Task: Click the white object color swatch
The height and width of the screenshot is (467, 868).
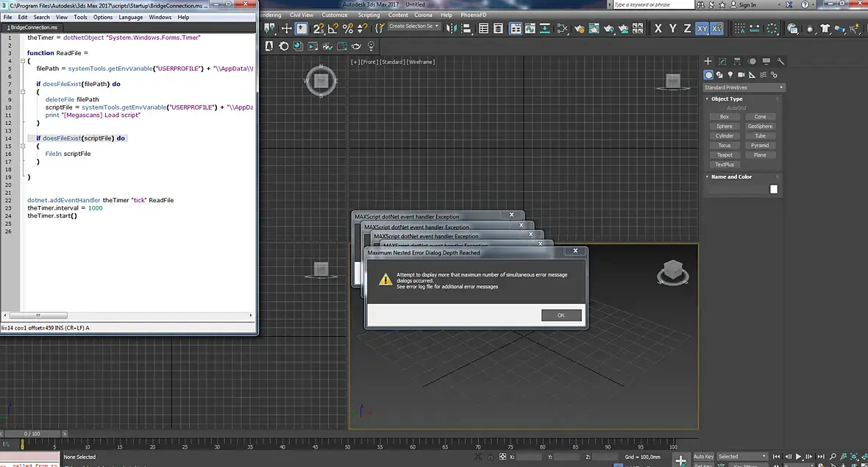Action: tap(773, 189)
